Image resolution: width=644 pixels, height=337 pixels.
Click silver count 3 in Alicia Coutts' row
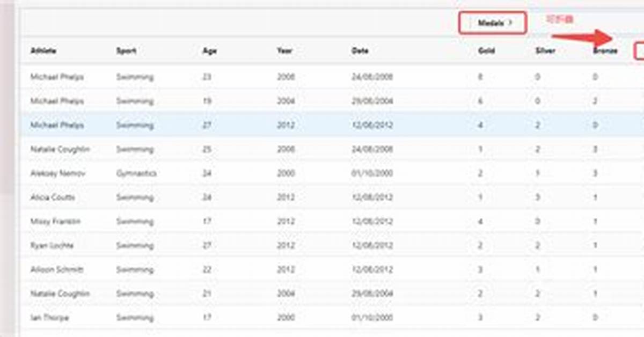[538, 197]
